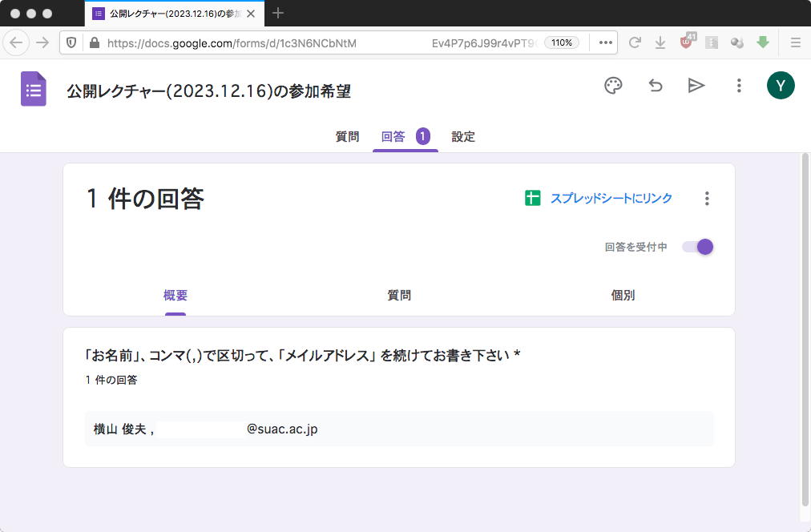Click the スプレッドシートにリンク link
Image resolution: width=811 pixels, height=532 pixels.
611,198
